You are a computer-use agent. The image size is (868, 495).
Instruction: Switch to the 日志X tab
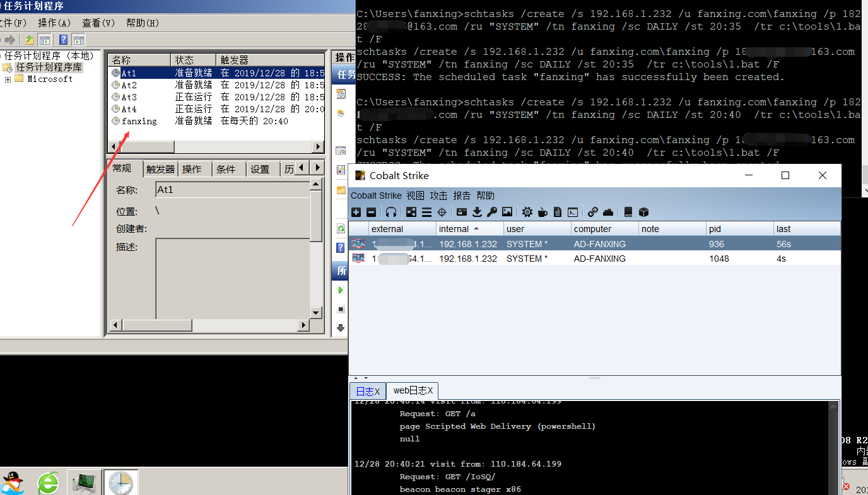click(x=368, y=392)
